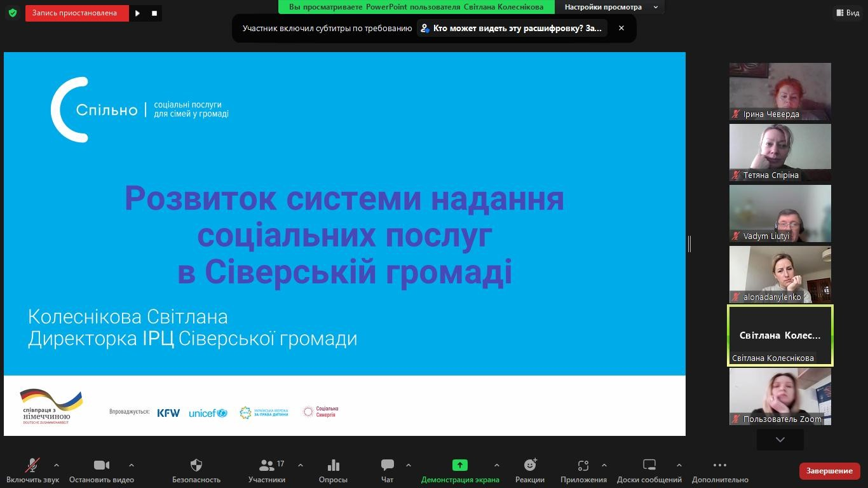Screen dimensions: 868x488
Task: Click the transcript permissions notification banner
Action: pyautogui.click(x=512, y=28)
